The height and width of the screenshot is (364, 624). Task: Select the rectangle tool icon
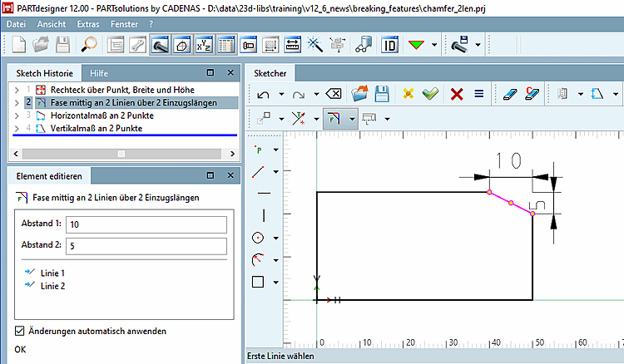point(258,282)
